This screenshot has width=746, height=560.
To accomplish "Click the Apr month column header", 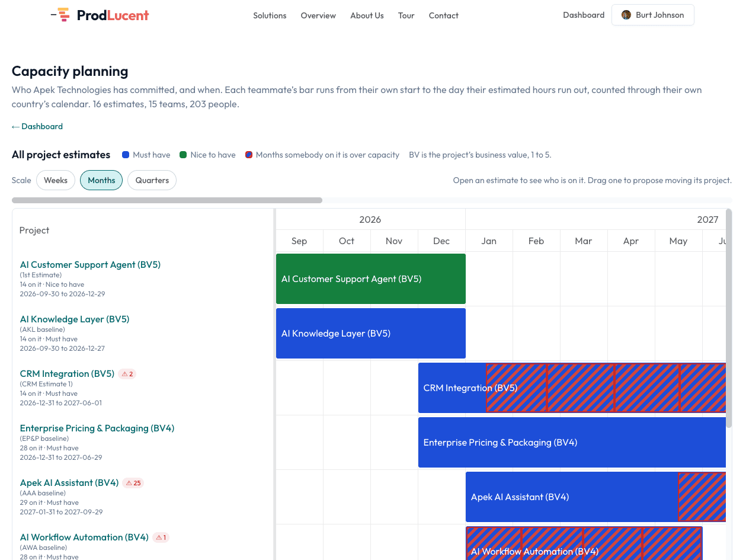I will click(x=631, y=241).
